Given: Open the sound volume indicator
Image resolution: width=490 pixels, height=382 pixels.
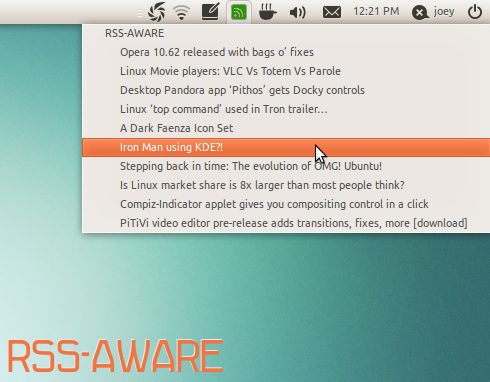Looking at the screenshot, I should point(298,13).
